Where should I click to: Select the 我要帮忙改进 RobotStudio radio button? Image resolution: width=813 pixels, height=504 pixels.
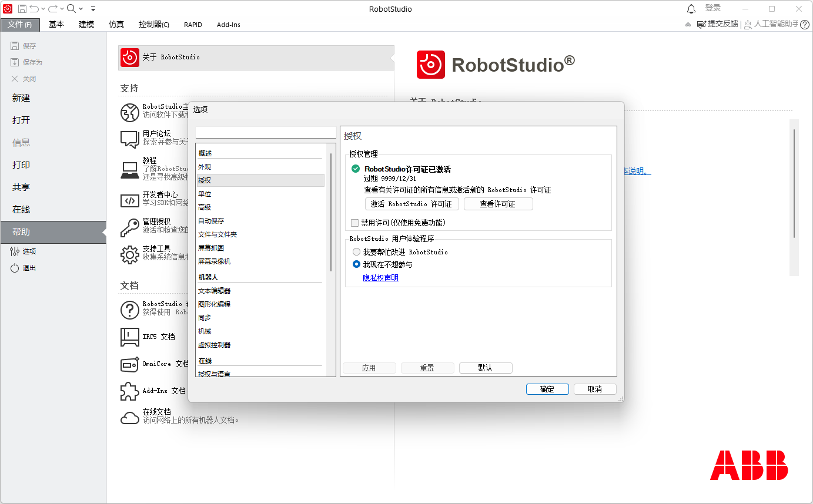356,252
